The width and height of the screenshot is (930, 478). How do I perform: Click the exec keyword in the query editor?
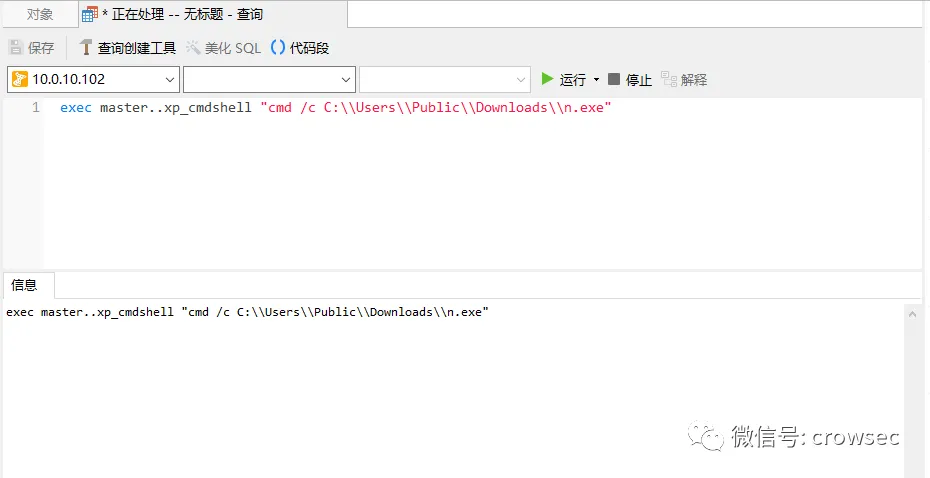click(76, 108)
